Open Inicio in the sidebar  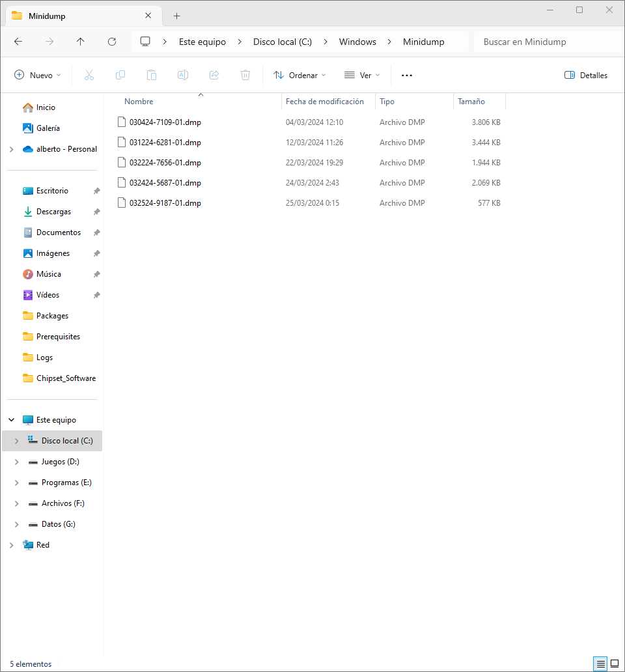39,107
